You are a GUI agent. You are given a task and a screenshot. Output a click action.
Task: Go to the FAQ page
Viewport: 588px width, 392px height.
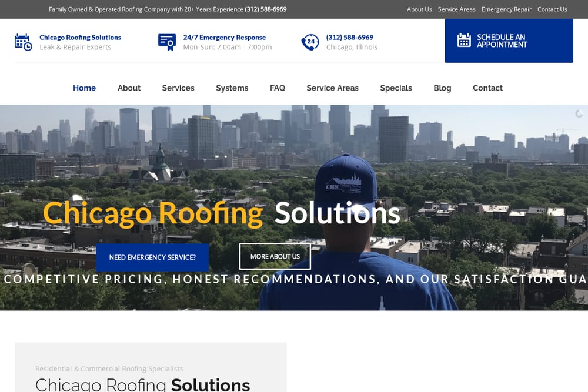click(x=278, y=88)
